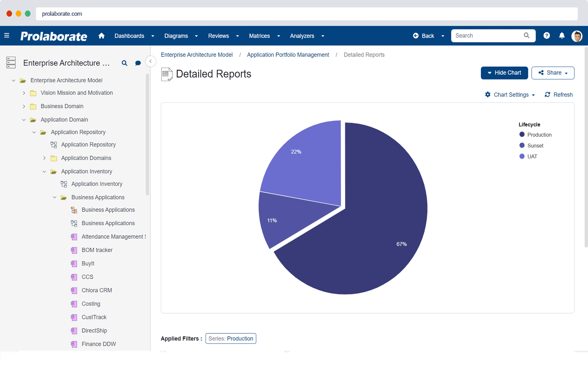Open help question mark icon

tap(546, 36)
